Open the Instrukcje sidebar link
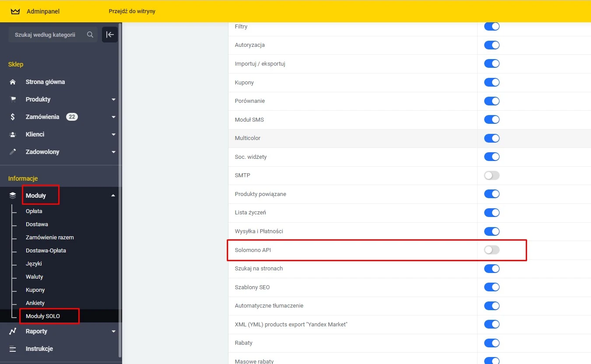The height and width of the screenshot is (364, 591). tap(39, 349)
